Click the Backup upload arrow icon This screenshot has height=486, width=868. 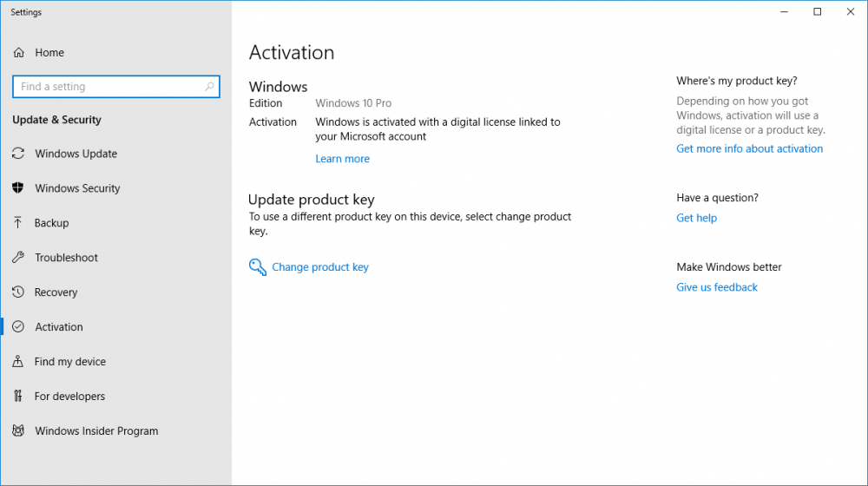click(17, 222)
